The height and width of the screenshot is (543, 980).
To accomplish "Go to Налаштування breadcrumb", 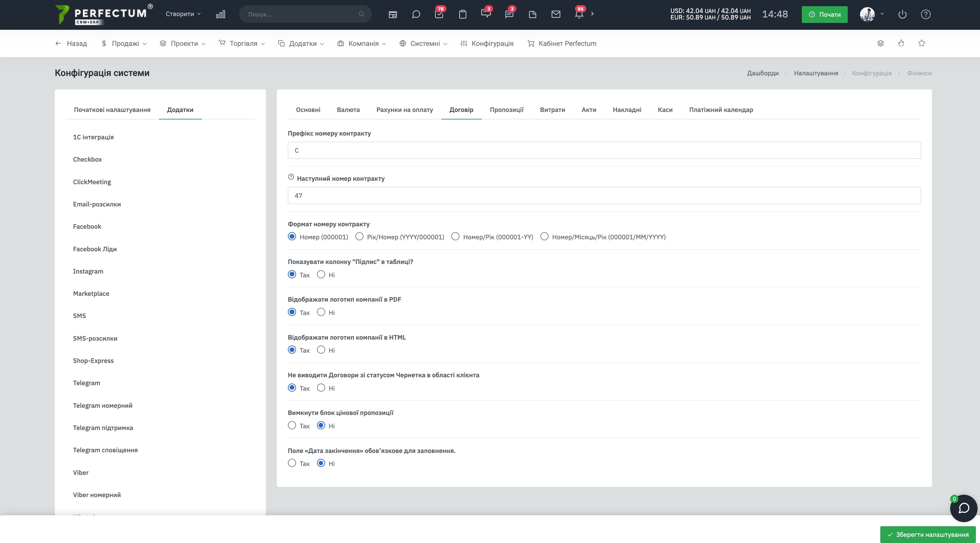I will coord(816,73).
